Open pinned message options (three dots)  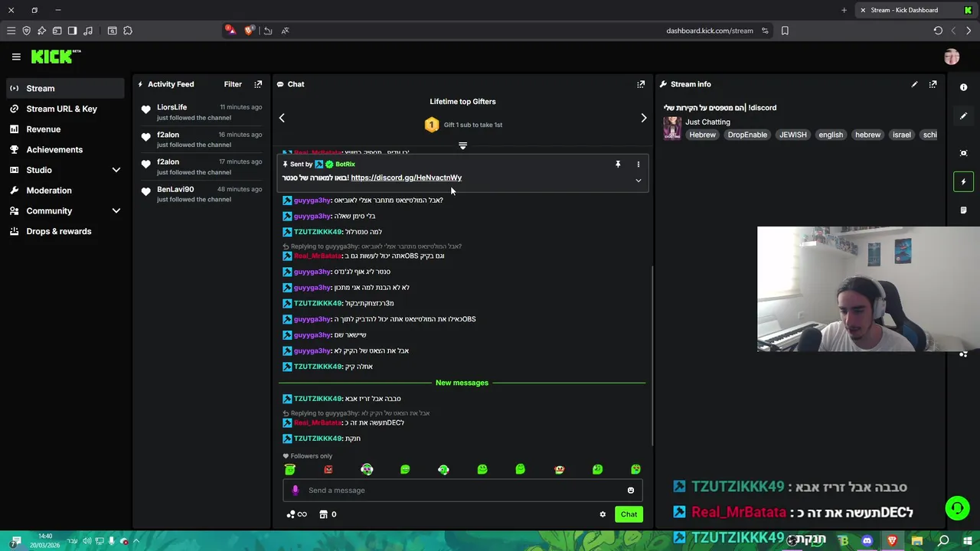(x=638, y=164)
